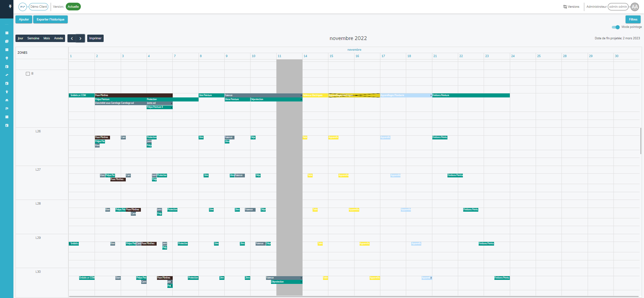Screen dimensions: 644x298
Task: Collapse zone B in the ZONES column
Action: point(28,74)
